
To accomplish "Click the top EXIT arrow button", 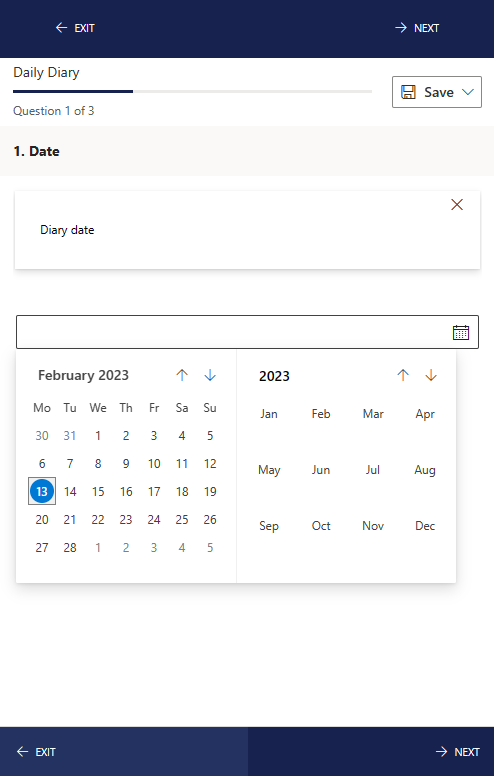I will 75,28.
